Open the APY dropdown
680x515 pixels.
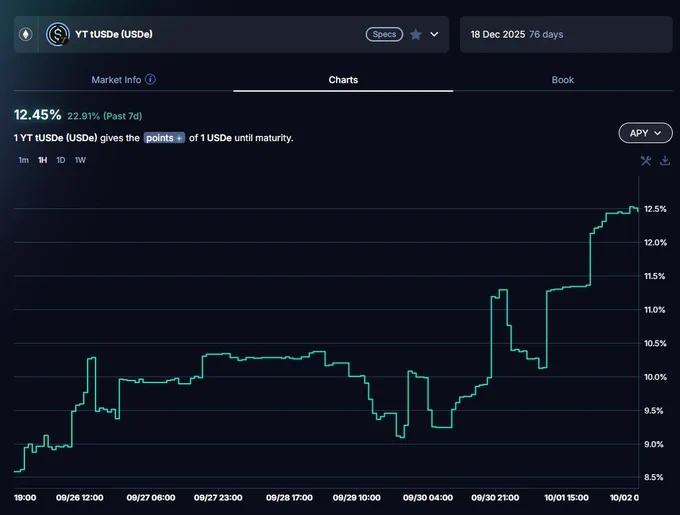tap(645, 133)
